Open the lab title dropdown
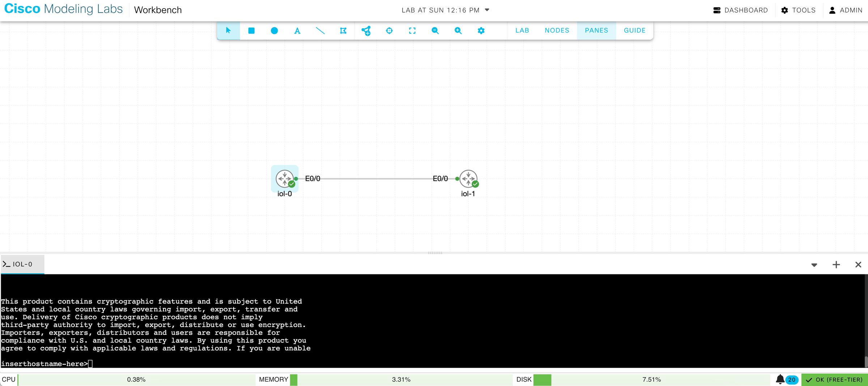This screenshot has width=868, height=386. [x=486, y=10]
